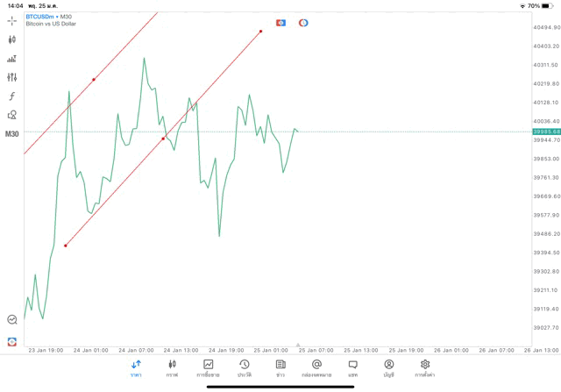The image size is (561, 392).
Task: Click the round chart icon at bottom-left
Action: coord(12,320)
